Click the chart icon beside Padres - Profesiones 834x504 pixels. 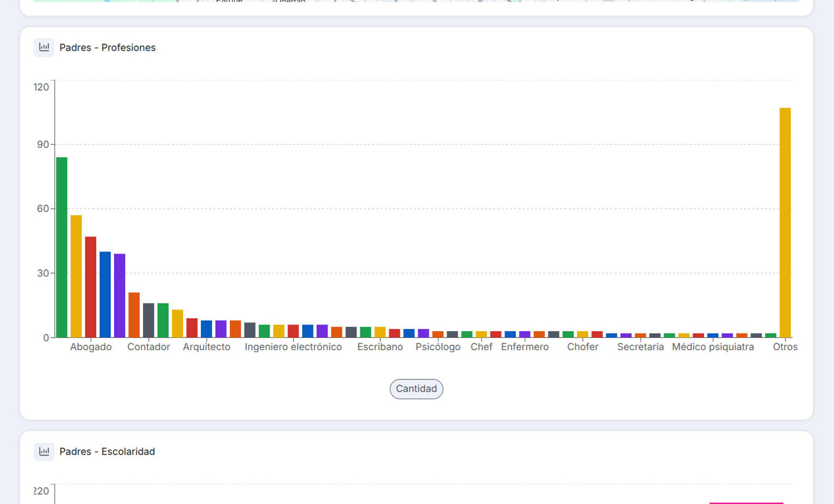click(44, 47)
